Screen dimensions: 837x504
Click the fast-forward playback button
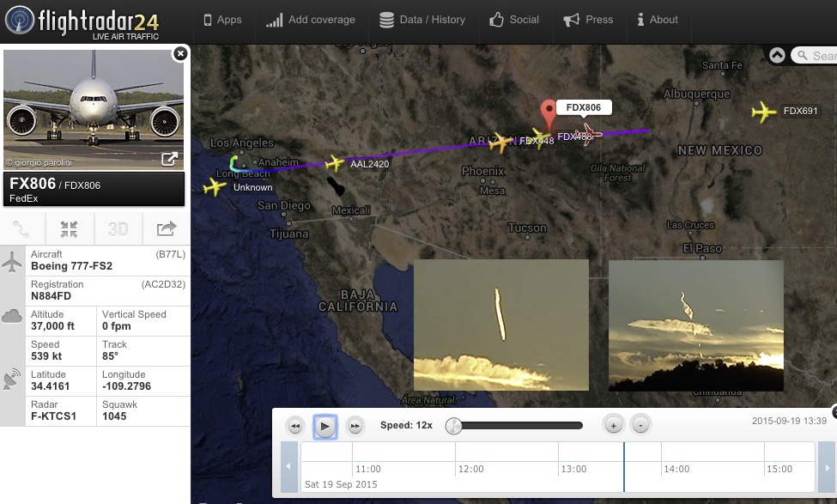[x=355, y=426]
